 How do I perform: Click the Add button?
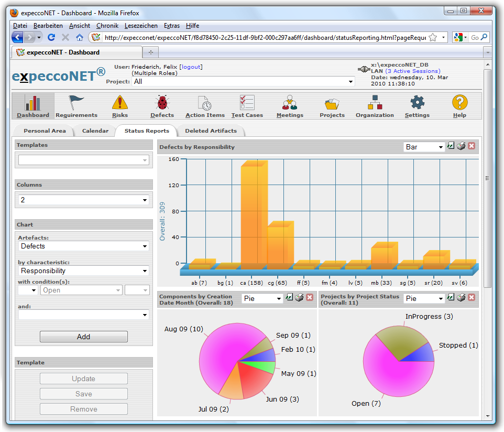84,337
